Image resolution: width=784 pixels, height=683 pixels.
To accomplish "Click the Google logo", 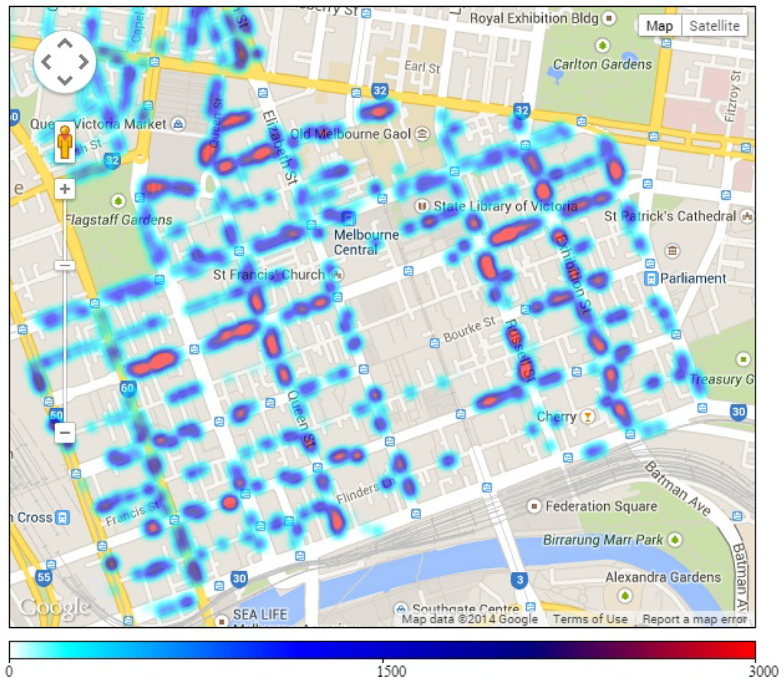I will 54,606.
